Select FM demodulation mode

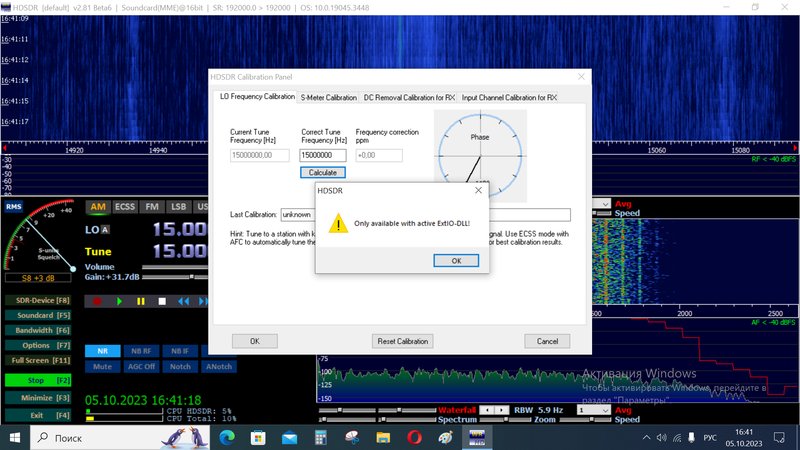[152, 207]
